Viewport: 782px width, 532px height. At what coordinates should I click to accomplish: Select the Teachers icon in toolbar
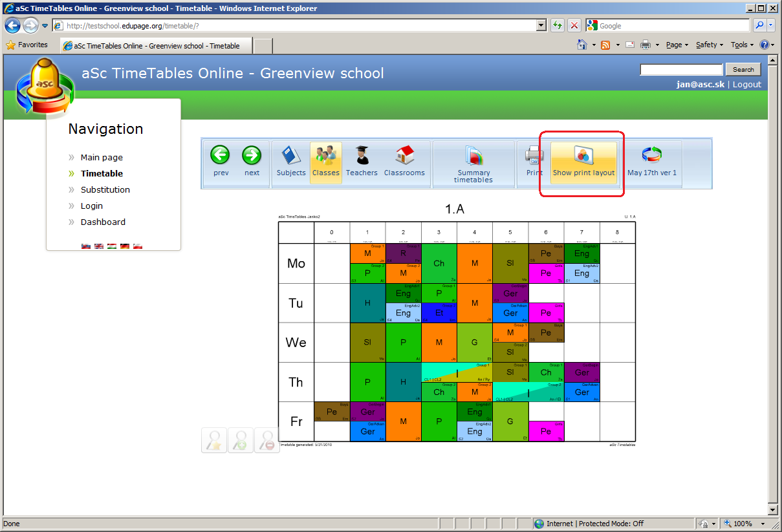[362, 157]
